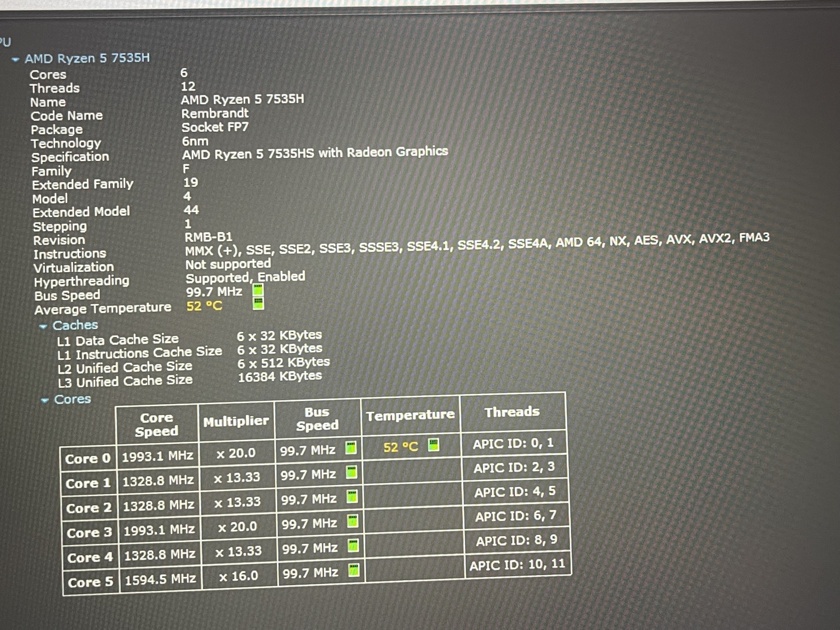Click the Specification text AMD Ryzen 5 7535HS with Radeon Graphics
The height and width of the screenshot is (630, 840).
click(315, 153)
